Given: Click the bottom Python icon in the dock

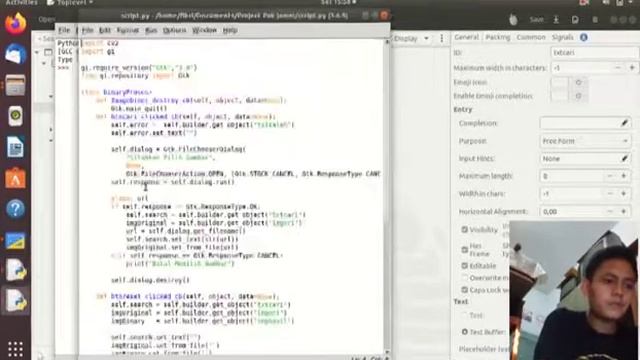Looking at the screenshot, I should pyautogui.click(x=15, y=301).
